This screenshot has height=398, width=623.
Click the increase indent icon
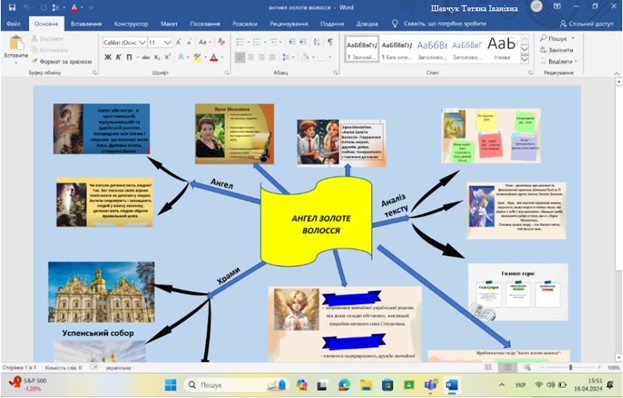tap(303, 42)
